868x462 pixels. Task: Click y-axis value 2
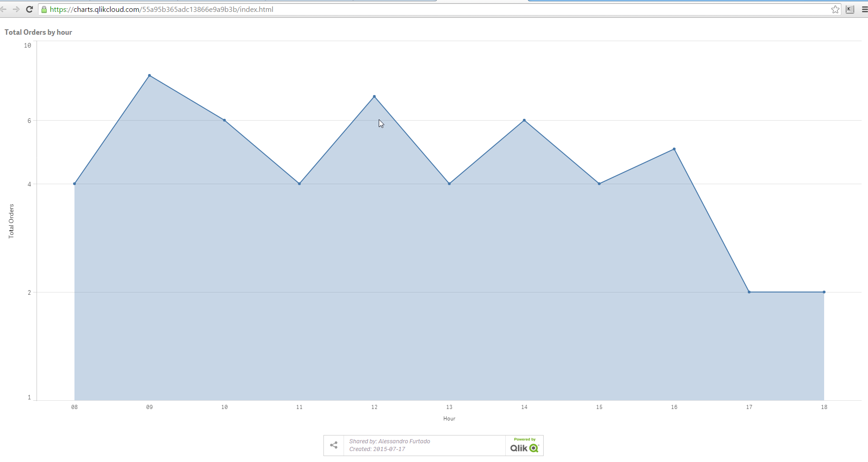tap(29, 292)
